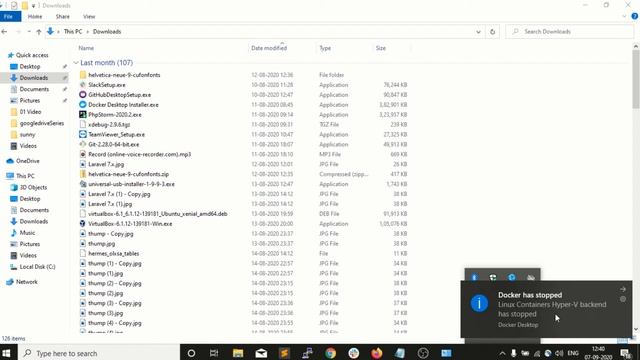Select OneDrive in navigation pane
The height and width of the screenshot is (360, 640).
point(27,161)
